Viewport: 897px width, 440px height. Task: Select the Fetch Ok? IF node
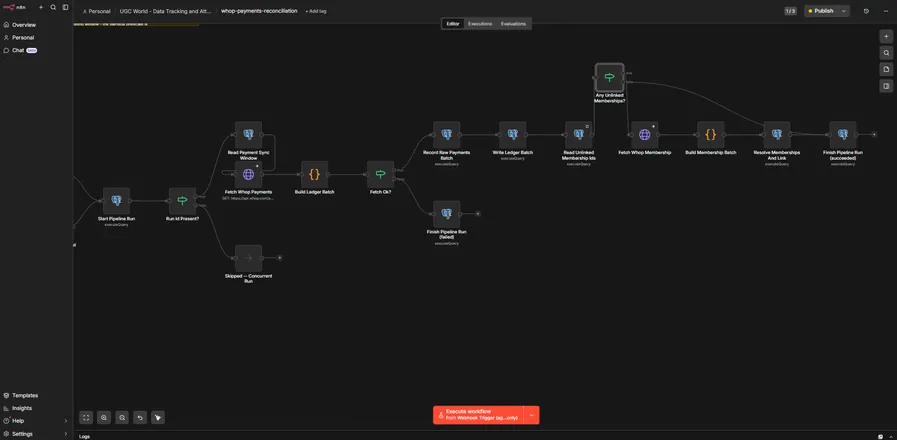coord(380,175)
